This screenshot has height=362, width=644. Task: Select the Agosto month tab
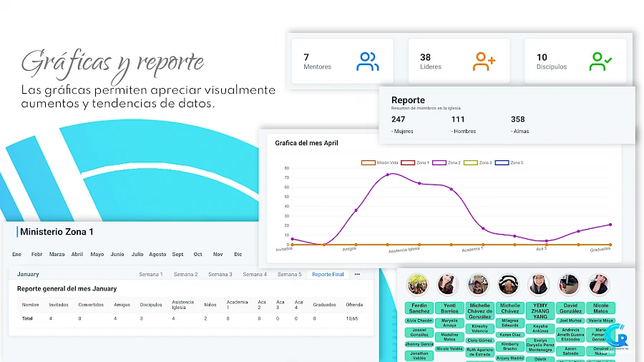point(157,255)
